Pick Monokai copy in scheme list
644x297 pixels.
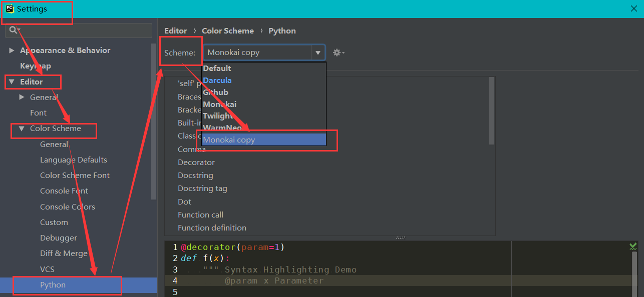tap(229, 140)
